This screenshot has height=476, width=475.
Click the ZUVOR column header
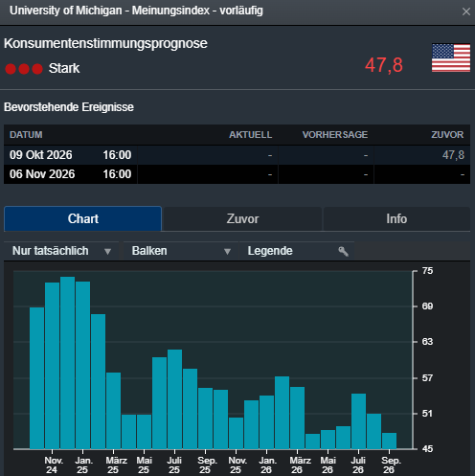(447, 135)
